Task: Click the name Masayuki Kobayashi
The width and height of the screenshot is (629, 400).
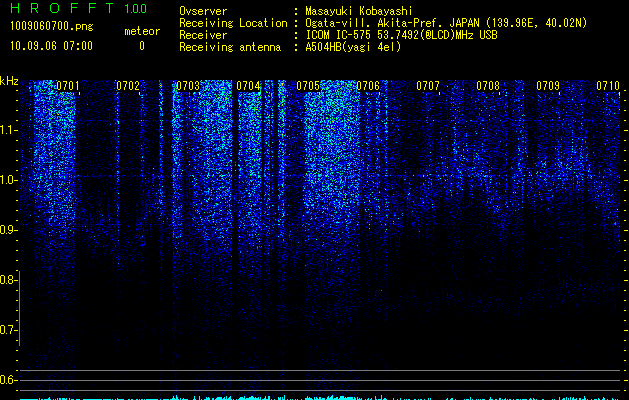Action: 359,11
